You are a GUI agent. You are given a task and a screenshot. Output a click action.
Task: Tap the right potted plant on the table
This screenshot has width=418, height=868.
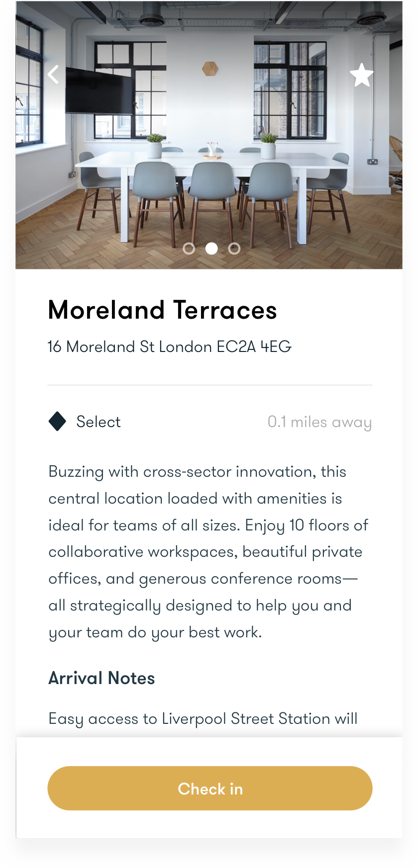268,145
